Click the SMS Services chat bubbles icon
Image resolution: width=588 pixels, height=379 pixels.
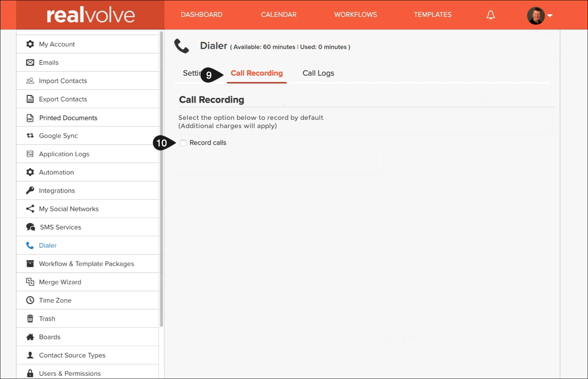[x=30, y=227]
